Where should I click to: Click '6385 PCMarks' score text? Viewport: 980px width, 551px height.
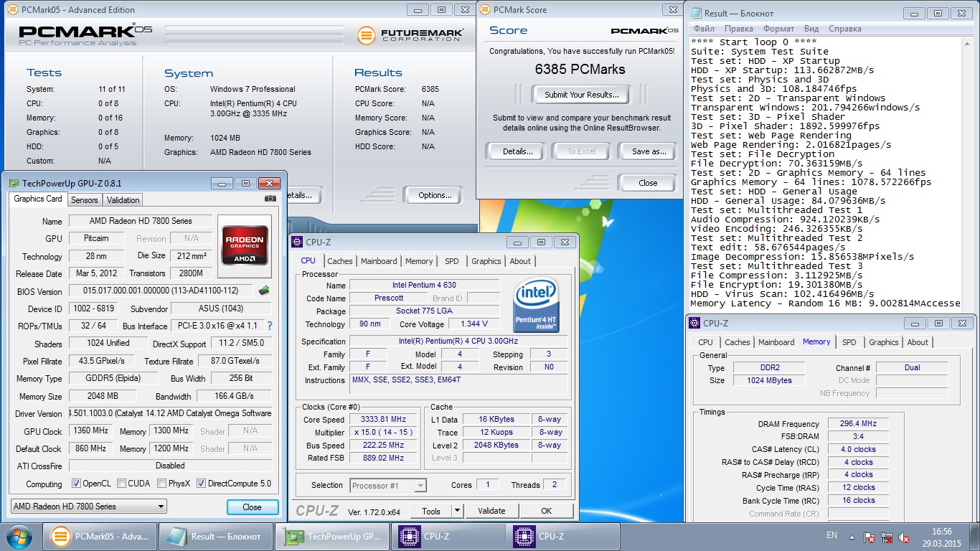point(580,70)
